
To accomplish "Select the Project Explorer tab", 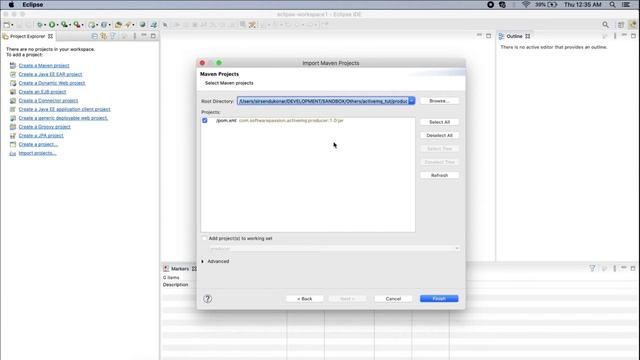I will [28, 36].
